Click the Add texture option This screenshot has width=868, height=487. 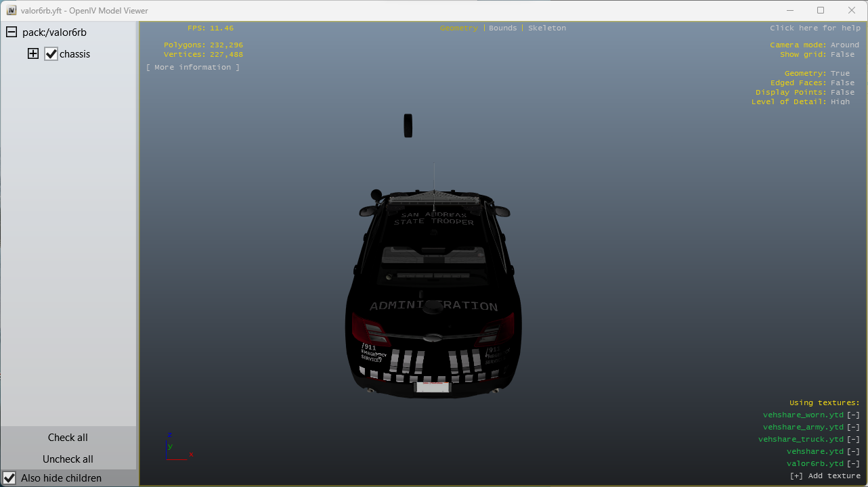click(825, 476)
